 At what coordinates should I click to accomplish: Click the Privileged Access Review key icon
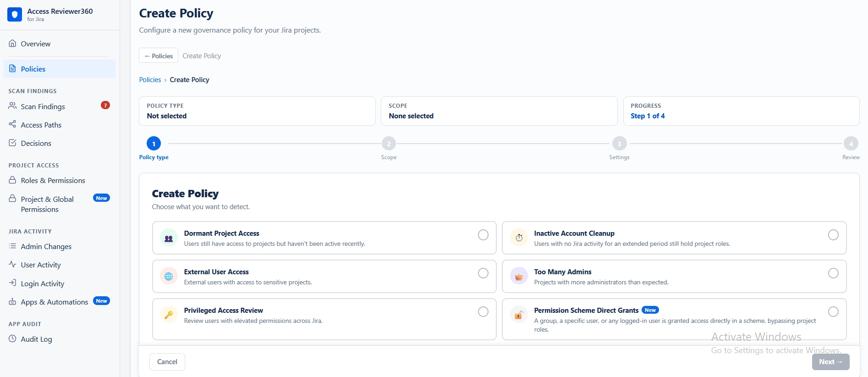click(x=169, y=315)
